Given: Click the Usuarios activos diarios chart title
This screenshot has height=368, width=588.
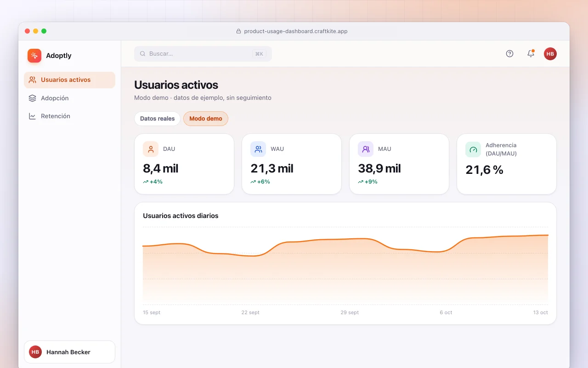Looking at the screenshot, I should 181,216.
